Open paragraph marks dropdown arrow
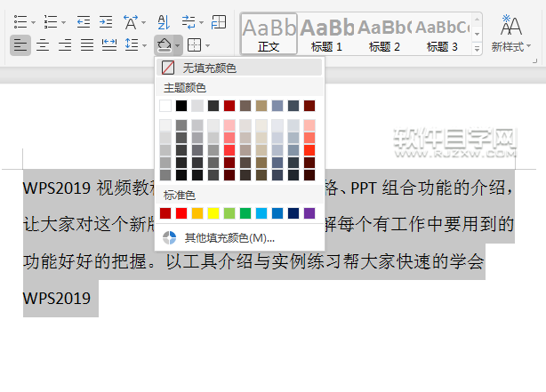 201,23
